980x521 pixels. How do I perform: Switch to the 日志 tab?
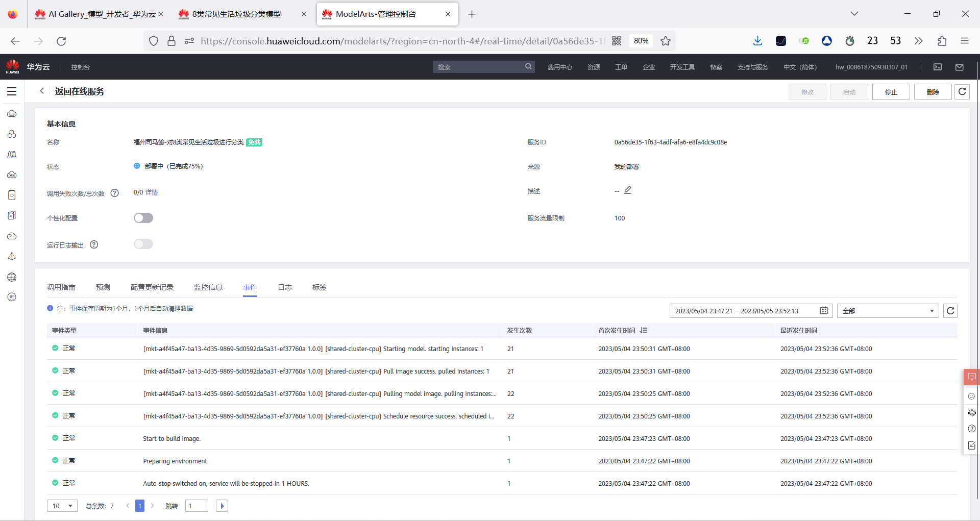point(285,287)
